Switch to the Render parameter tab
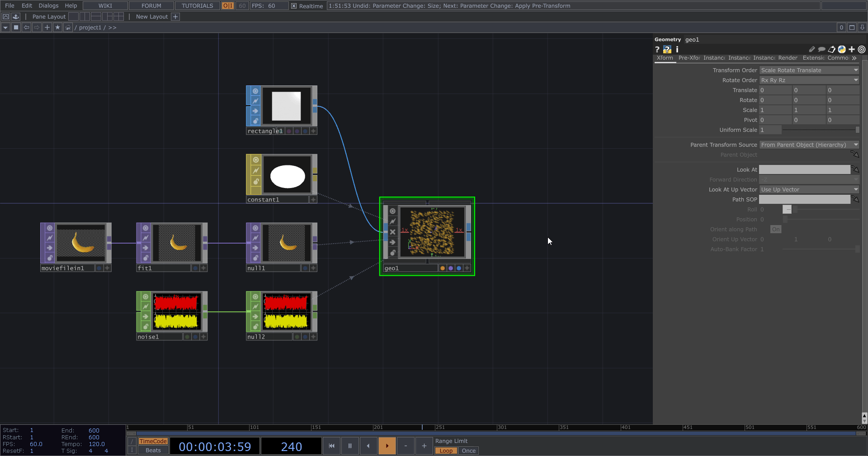The width and height of the screenshot is (868, 456). (x=788, y=58)
